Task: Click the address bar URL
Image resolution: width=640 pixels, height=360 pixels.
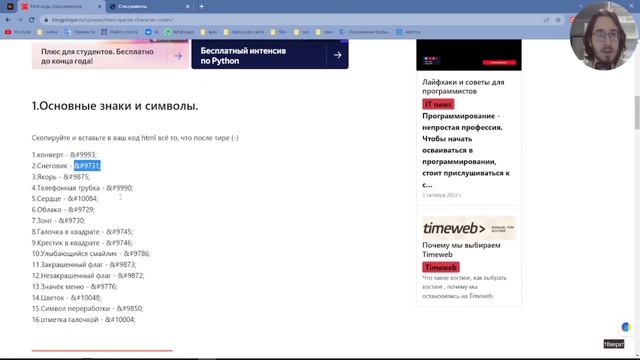Action: coord(112,20)
